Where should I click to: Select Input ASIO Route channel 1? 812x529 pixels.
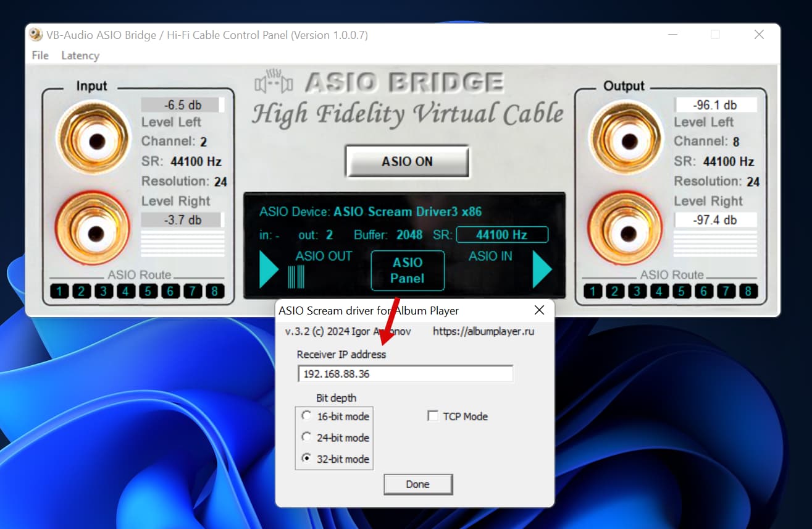pos(59,291)
